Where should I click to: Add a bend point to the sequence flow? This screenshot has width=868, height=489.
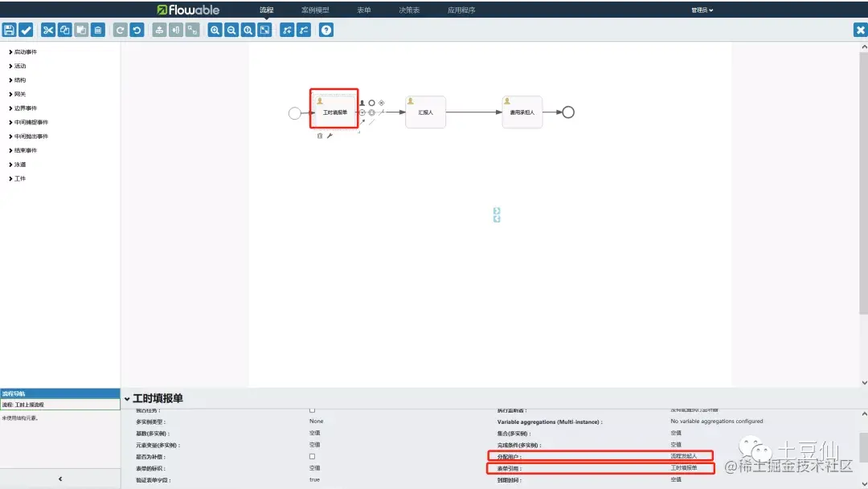click(x=287, y=30)
